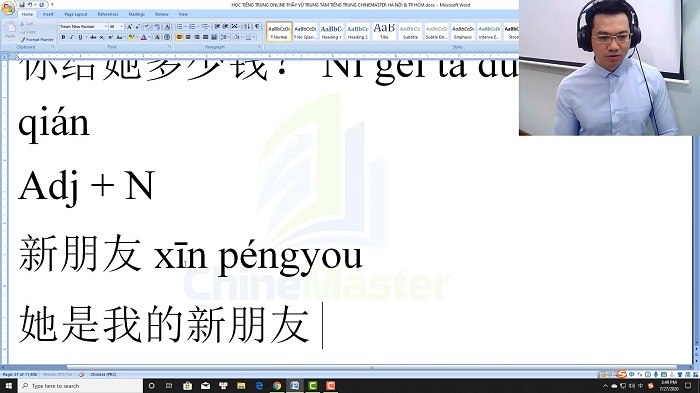Decrease paragraph indent
The image size is (700, 393).
click(x=217, y=26)
